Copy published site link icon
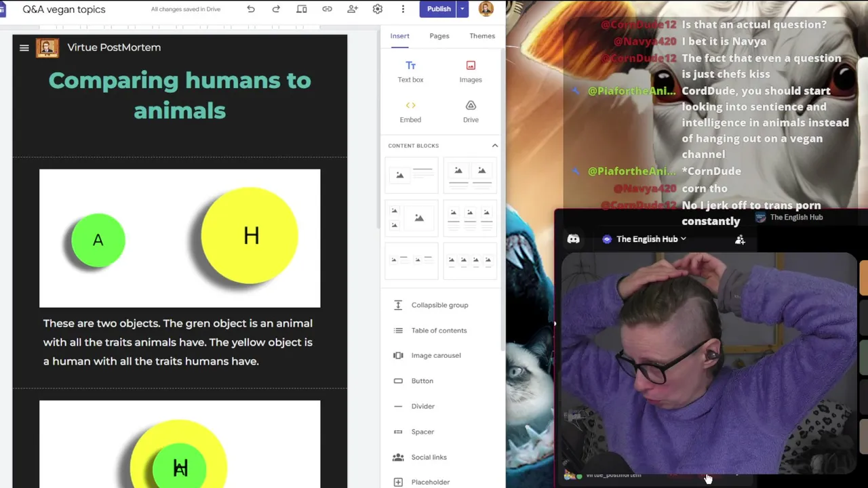 pyautogui.click(x=327, y=9)
